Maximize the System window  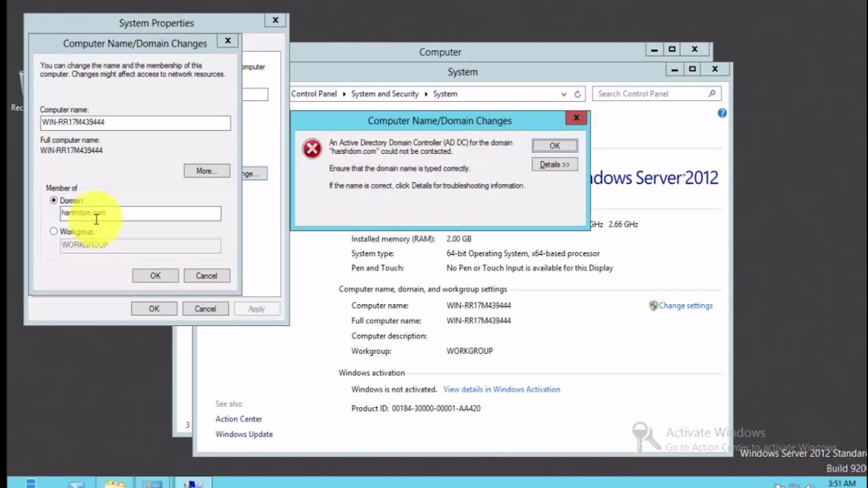(692, 69)
